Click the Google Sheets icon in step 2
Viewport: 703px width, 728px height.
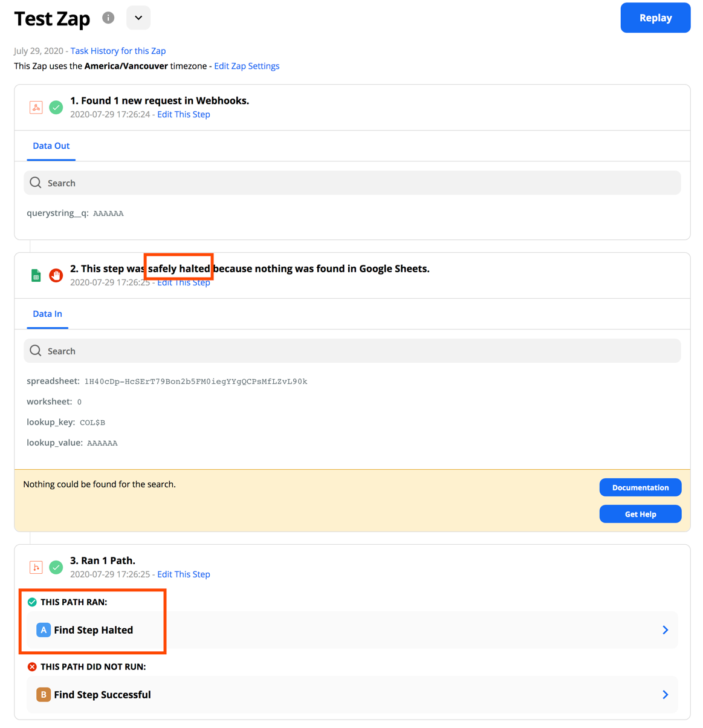(x=36, y=276)
